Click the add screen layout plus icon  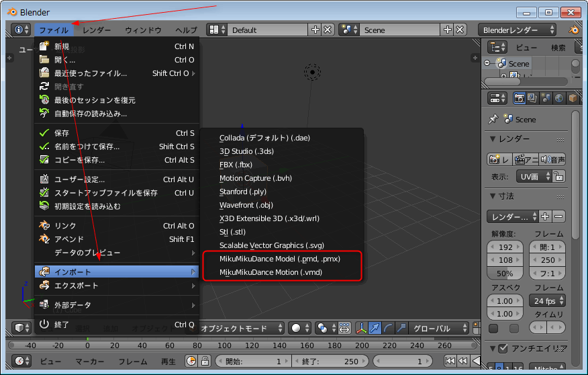315,30
